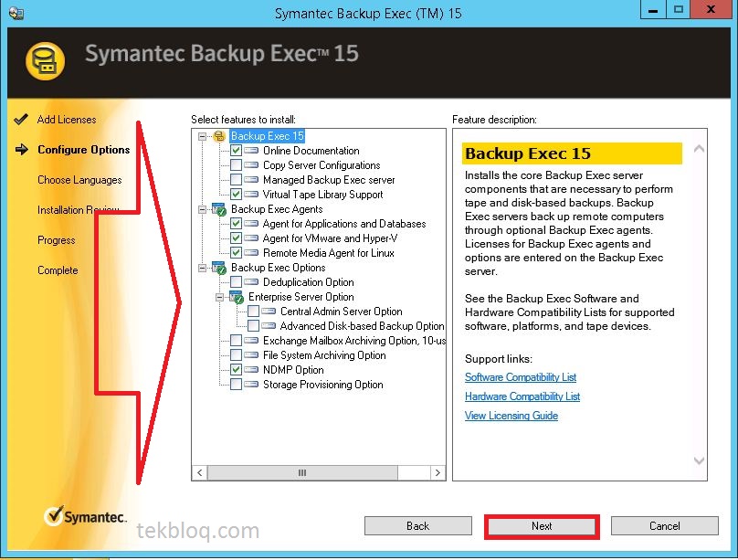Click the Symantec logo at bottom left
Screen dimensions: 738x560
[x=85, y=516]
